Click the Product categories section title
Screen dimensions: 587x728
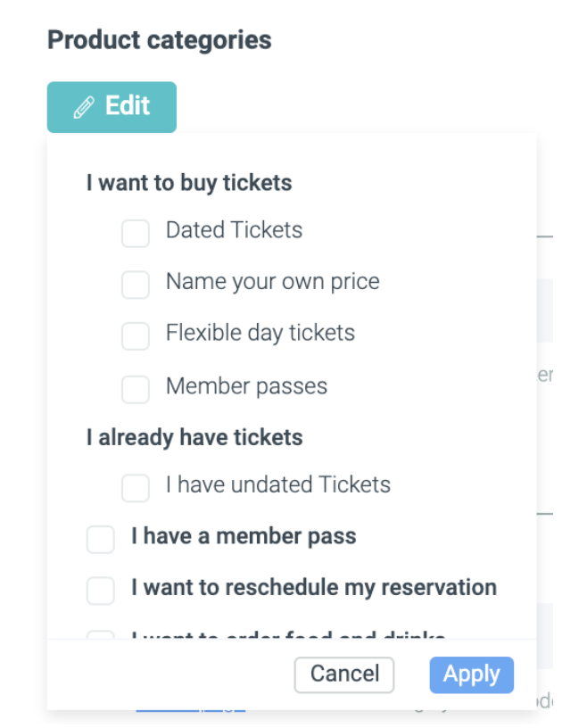point(159,40)
